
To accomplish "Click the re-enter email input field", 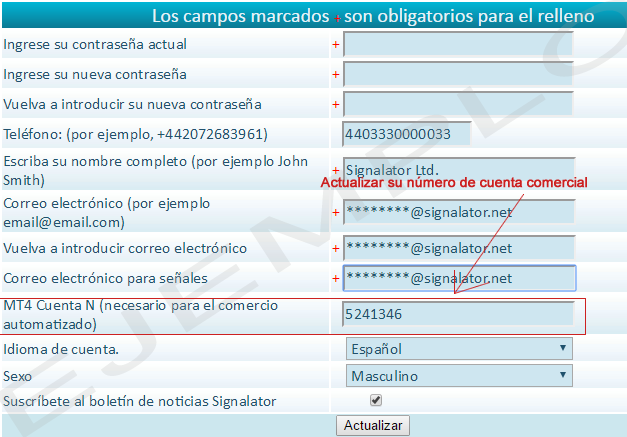I will (459, 248).
